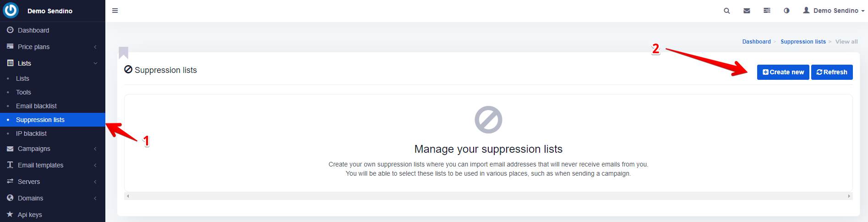Toggle the hamburger sidebar menu icon

(115, 11)
